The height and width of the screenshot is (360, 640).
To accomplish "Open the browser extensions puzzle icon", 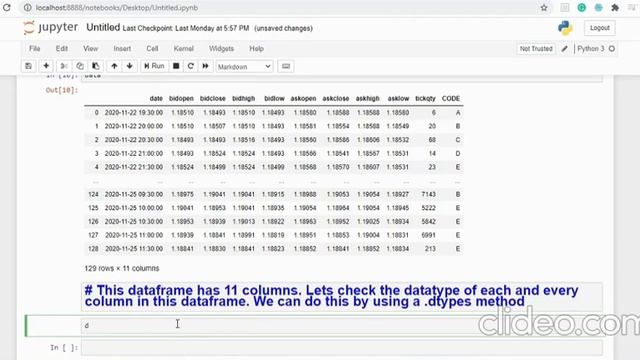I will coord(615,8).
